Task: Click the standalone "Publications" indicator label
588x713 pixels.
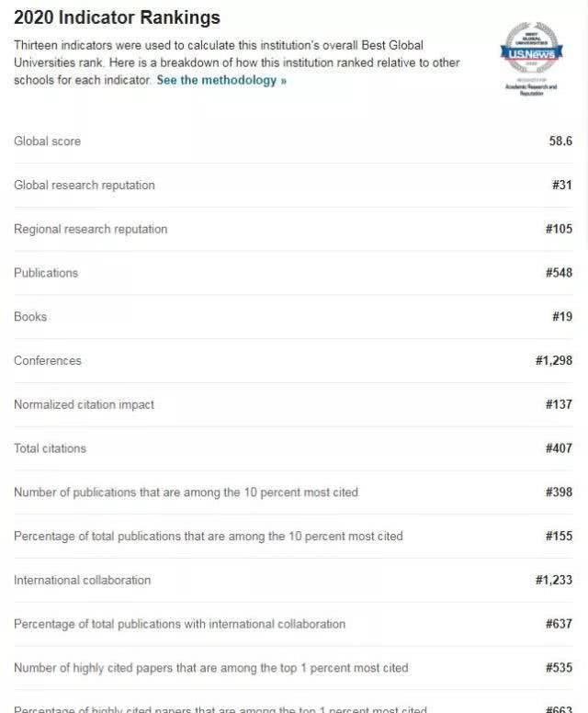Action: (x=46, y=273)
